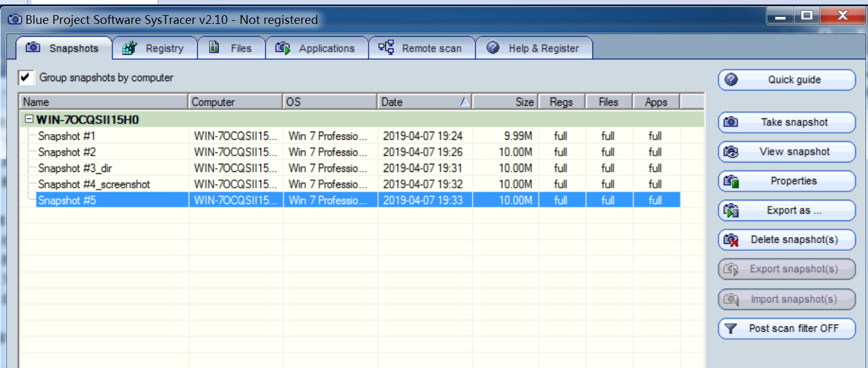Switch to the Registry tab
The image size is (868, 368).
[155, 48]
